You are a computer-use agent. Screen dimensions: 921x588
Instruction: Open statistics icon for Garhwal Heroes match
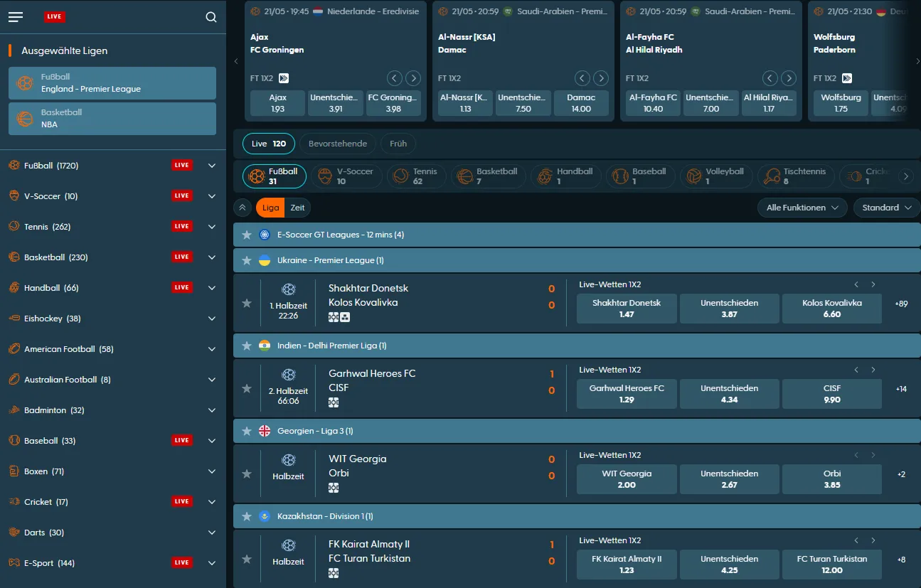(x=334, y=402)
